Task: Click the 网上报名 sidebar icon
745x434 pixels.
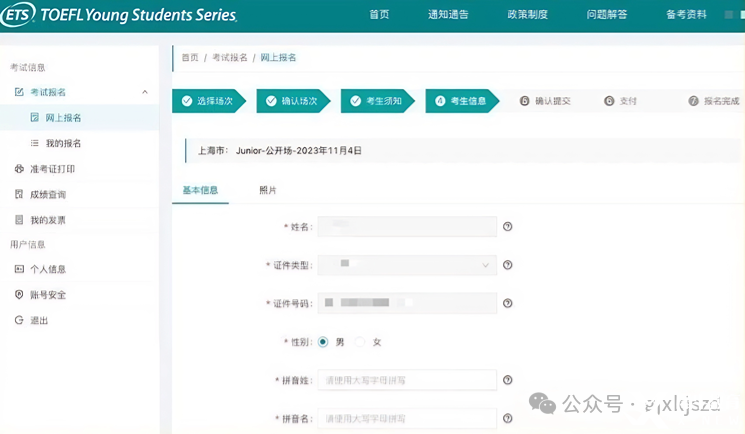Action: (x=34, y=117)
